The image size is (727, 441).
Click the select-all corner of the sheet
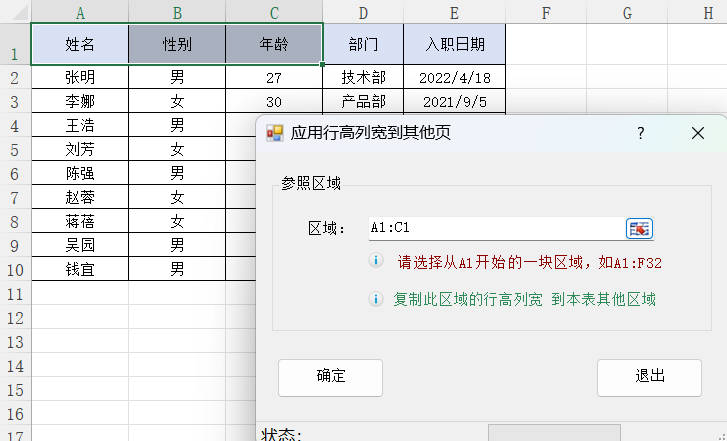click(x=15, y=12)
